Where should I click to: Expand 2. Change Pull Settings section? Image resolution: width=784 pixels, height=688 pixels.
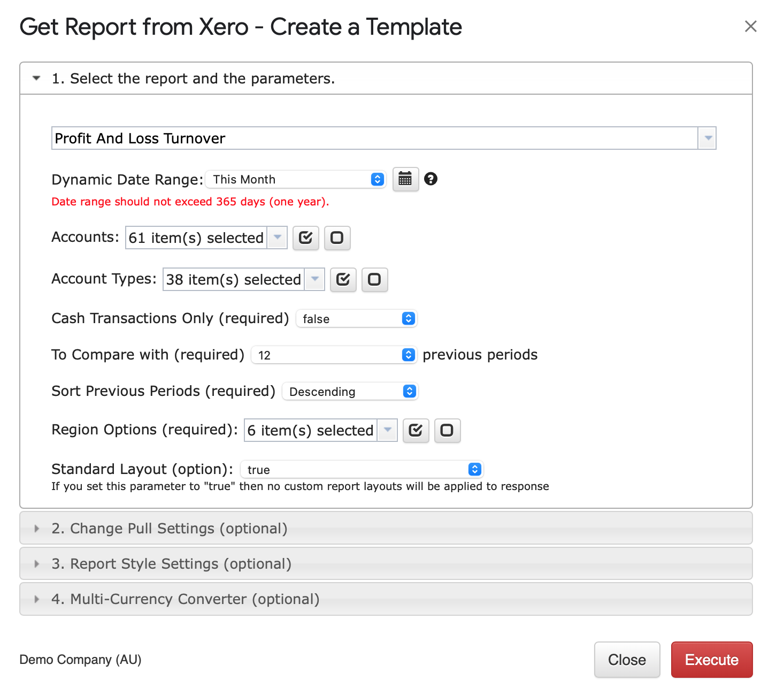pyautogui.click(x=386, y=528)
